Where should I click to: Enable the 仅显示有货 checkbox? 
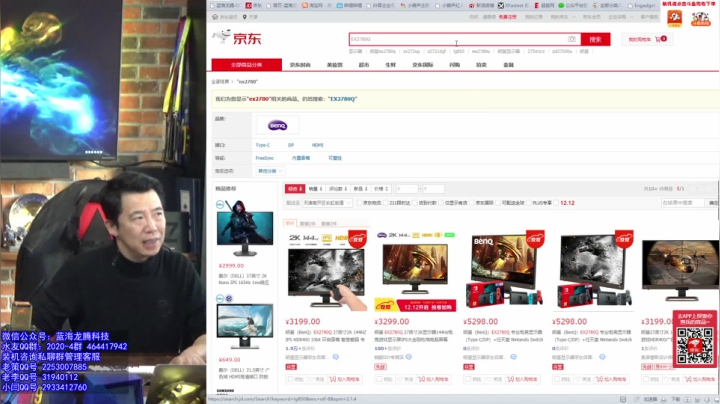pos(441,203)
